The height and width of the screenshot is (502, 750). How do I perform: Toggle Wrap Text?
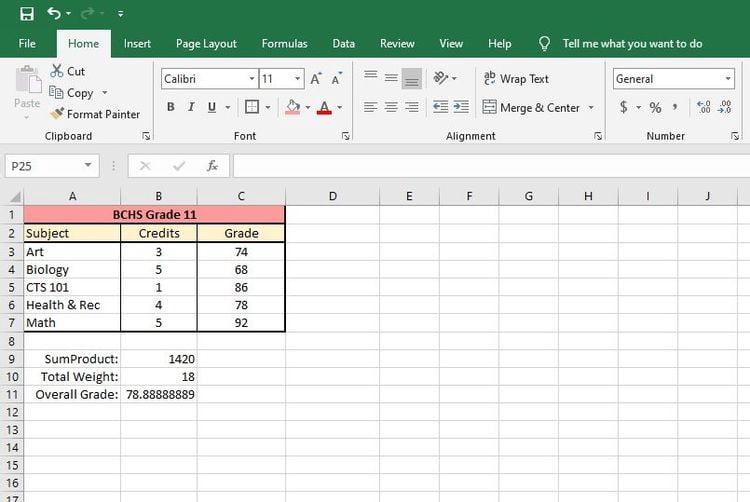(516, 78)
